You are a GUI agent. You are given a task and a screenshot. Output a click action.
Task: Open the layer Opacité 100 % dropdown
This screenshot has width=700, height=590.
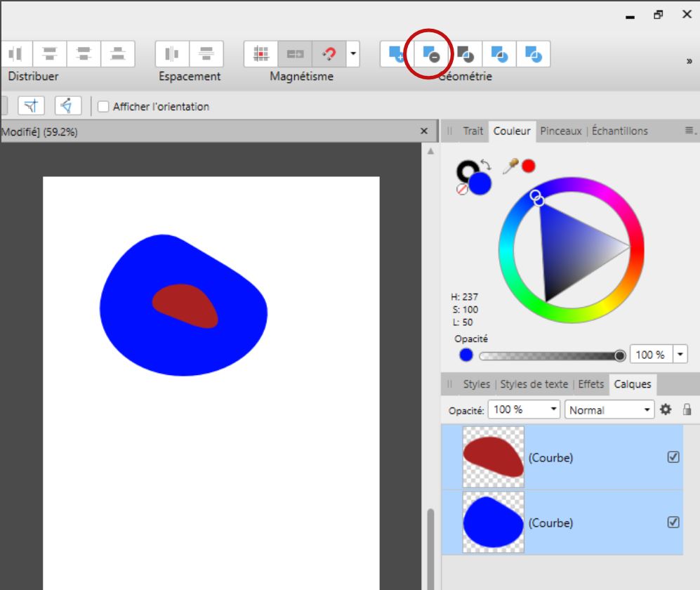(524, 409)
